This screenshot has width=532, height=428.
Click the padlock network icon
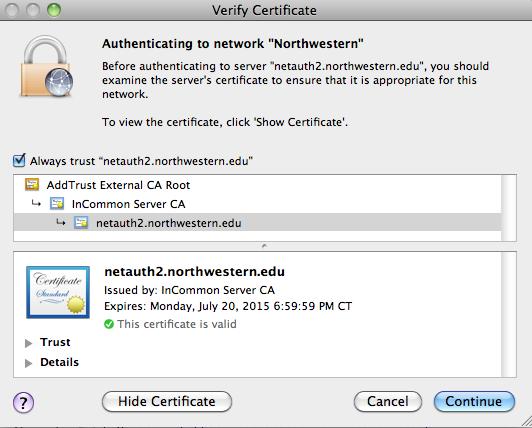click(x=46, y=67)
